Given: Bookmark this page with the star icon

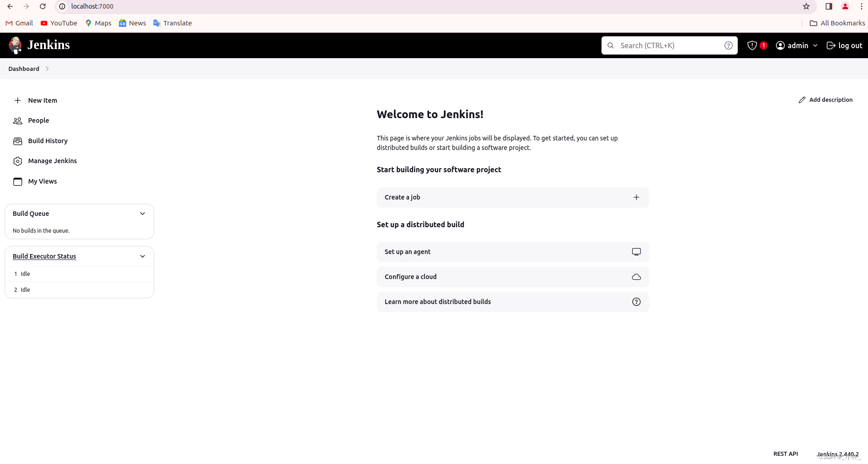Looking at the screenshot, I should point(806,6).
